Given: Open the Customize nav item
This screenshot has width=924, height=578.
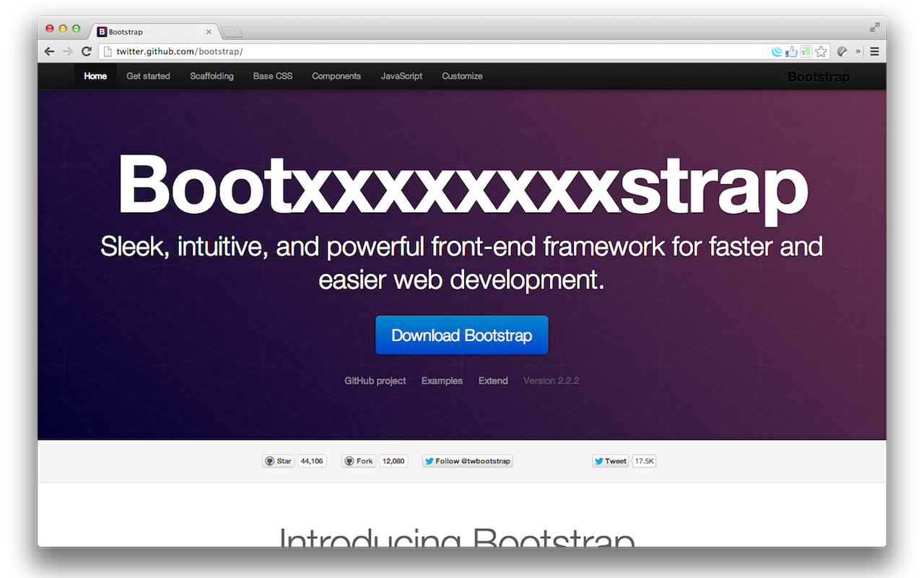Looking at the screenshot, I should (462, 76).
